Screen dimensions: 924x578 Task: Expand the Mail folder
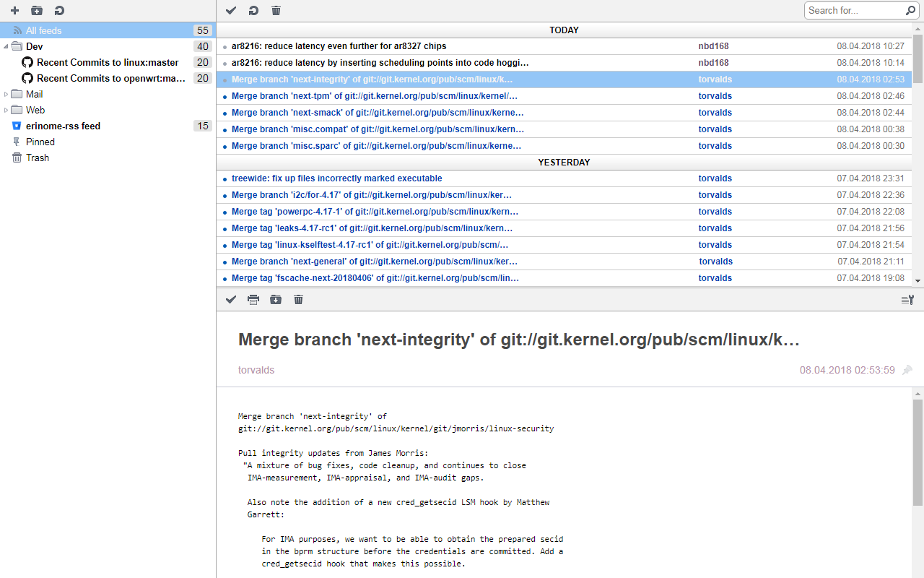[6, 94]
